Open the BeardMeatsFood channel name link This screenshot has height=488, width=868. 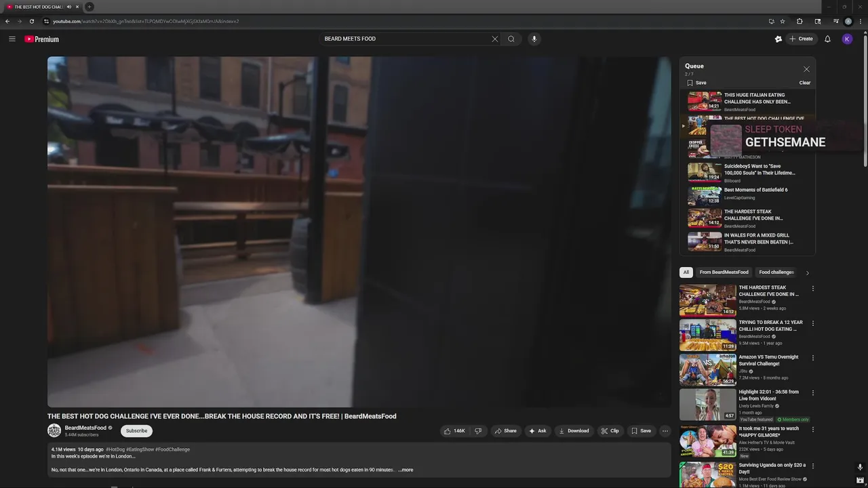(x=85, y=428)
